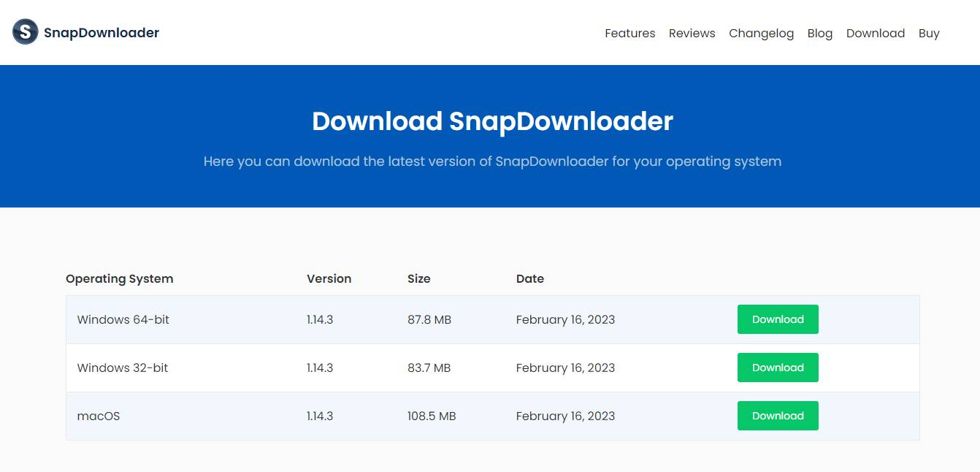The width and height of the screenshot is (980, 472).
Task: Click the 108.5 MB size value
Action: [x=432, y=416]
